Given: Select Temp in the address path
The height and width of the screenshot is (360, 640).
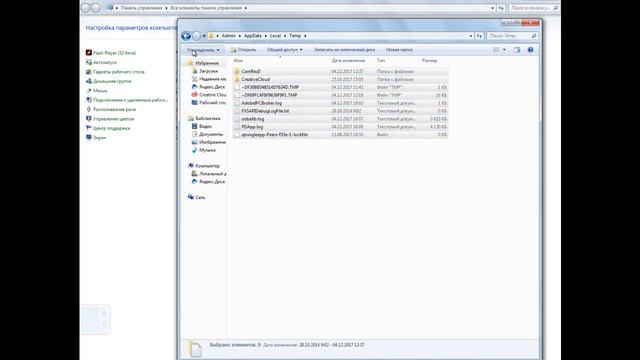Looking at the screenshot, I should tap(295, 36).
